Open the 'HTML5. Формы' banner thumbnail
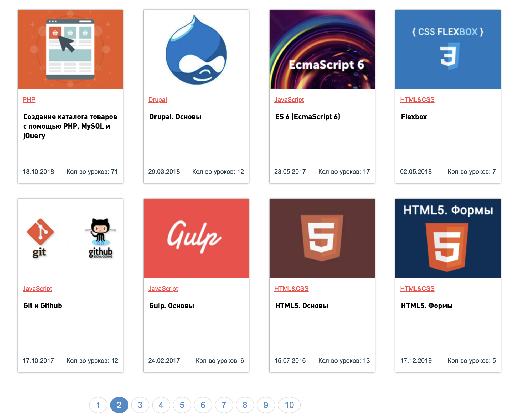Image resolution: width=515 pixels, height=420 pixels. [448, 238]
